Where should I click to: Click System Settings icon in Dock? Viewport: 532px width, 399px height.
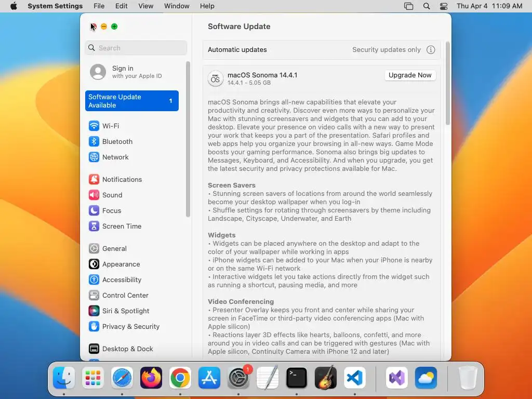click(238, 378)
